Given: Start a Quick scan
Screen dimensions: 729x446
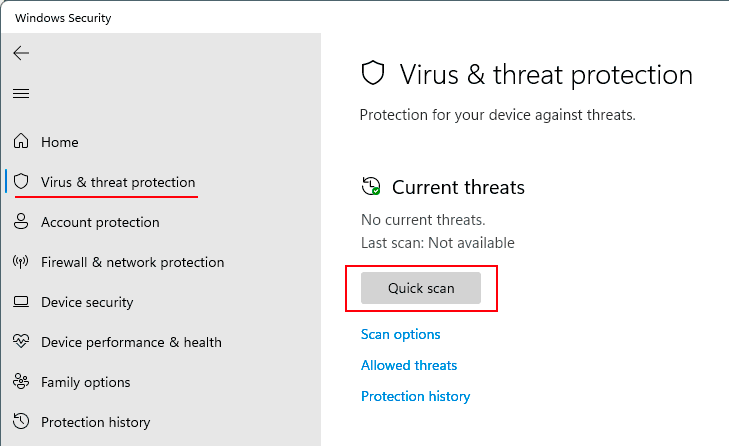Looking at the screenshot, I should point(421,288).
